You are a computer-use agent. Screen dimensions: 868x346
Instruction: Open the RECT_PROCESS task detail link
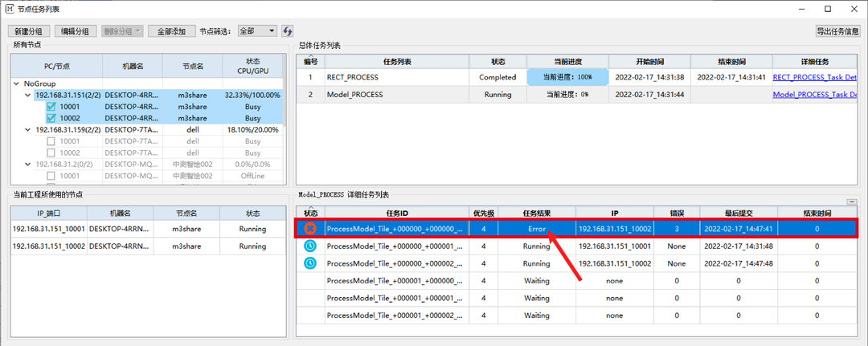point(814,78)
